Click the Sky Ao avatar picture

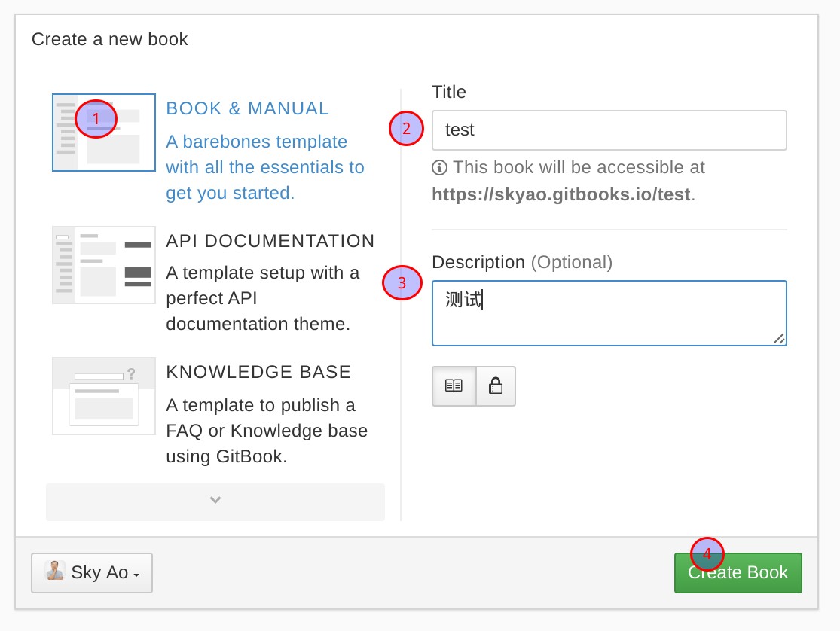[x=54, y=571]
